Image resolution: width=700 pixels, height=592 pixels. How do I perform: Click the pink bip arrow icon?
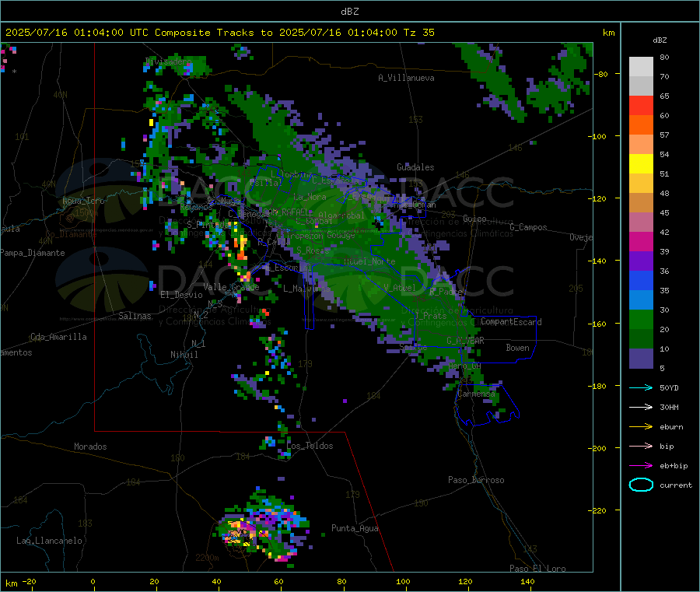point(641,446)
